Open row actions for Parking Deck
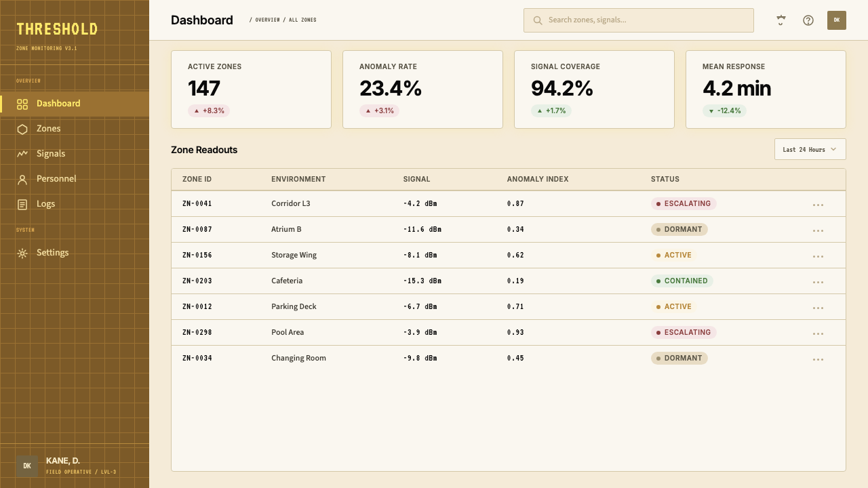 (818, 307)
